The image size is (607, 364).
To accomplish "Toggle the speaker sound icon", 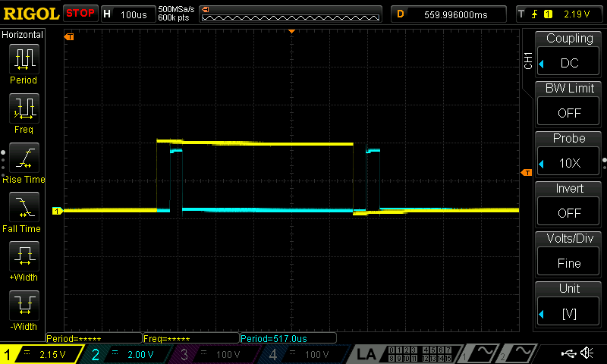I will (587, 353).
